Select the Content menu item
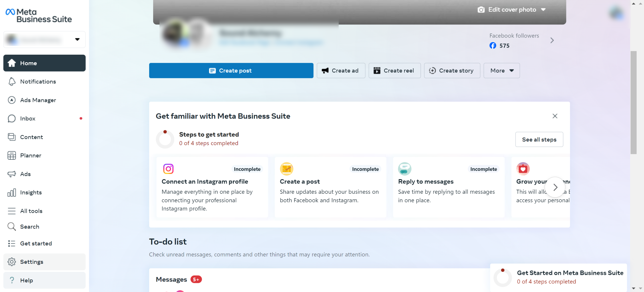 tap(31, 137)
